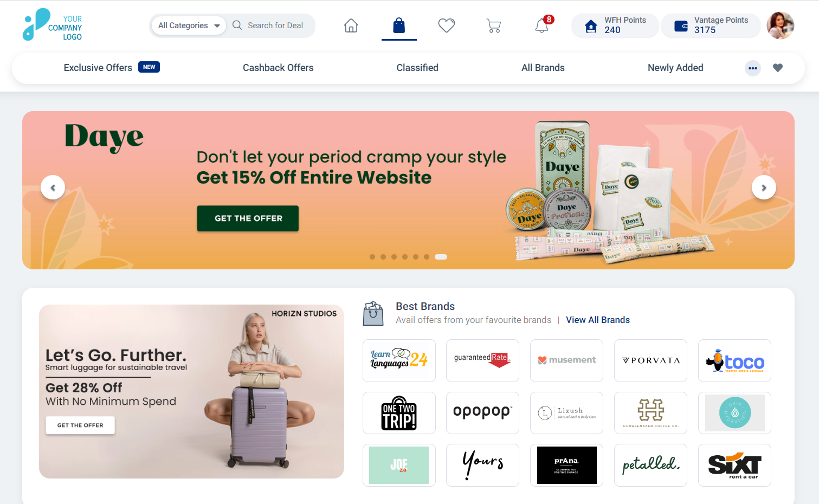The width and height of the screenshot is (819, 504).
Task: Click the WFH Points house icon
Action: tap(591, 26)
